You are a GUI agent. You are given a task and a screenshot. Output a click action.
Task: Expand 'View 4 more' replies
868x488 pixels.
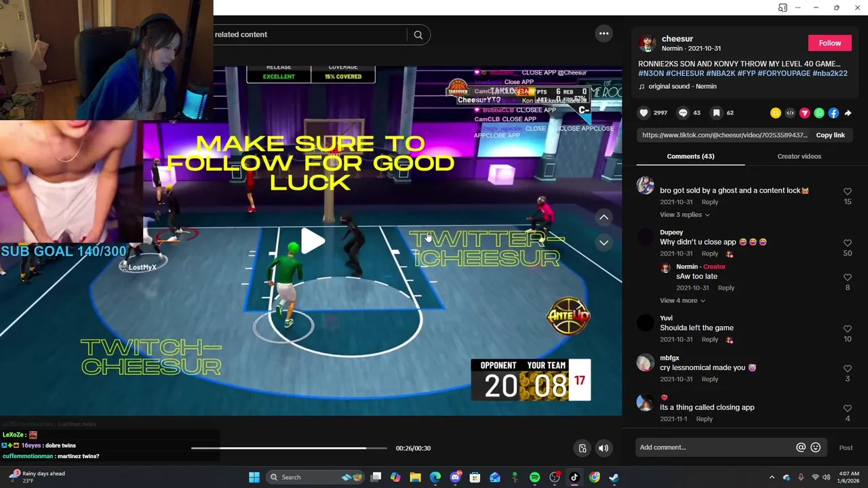pyautogui.click(x=682, y=300)
